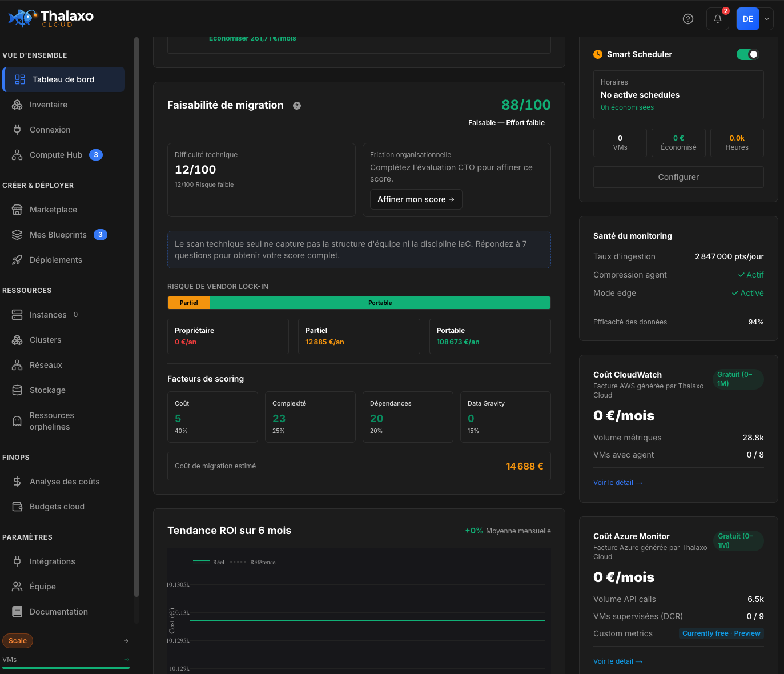The image size is (784, 674).
Task: Click the Configurer button
Action: (x=678, y=177)
